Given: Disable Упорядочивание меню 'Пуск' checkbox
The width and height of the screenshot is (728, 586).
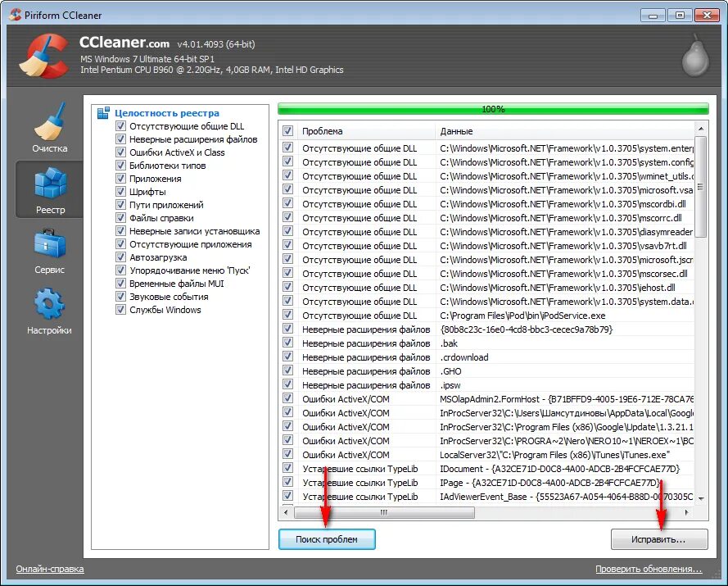Looking at the screenshot, I should coord(120,270).
